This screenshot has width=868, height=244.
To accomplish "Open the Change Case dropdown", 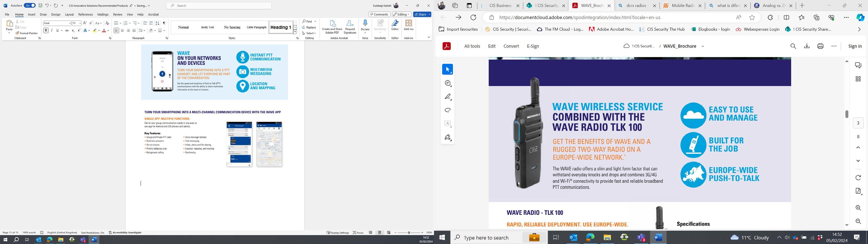I will tap(99, 23).
